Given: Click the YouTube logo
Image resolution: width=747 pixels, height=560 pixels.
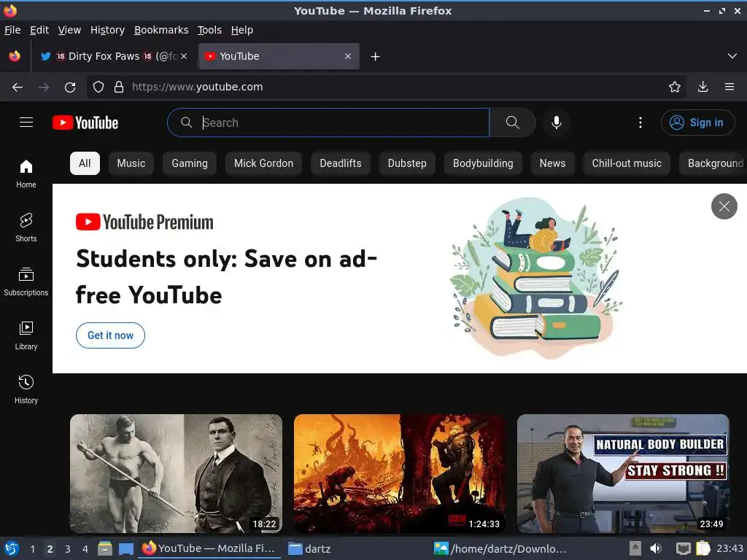Looking at the screenshot, I should [85, 122].
